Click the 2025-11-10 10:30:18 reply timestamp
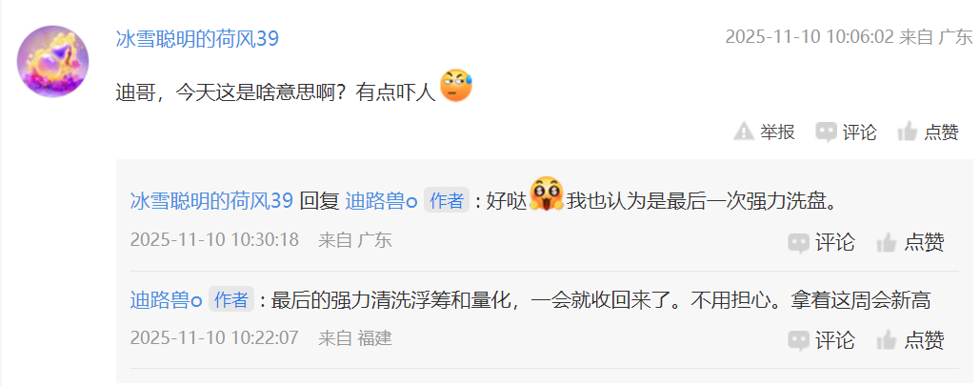Screen dimensions: 980x386 coord(214,240)
